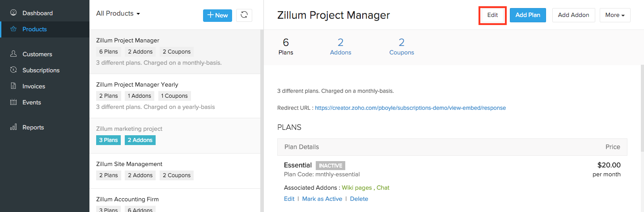
Task: Switch to the Coupons tab
Action: pos(401,47)
